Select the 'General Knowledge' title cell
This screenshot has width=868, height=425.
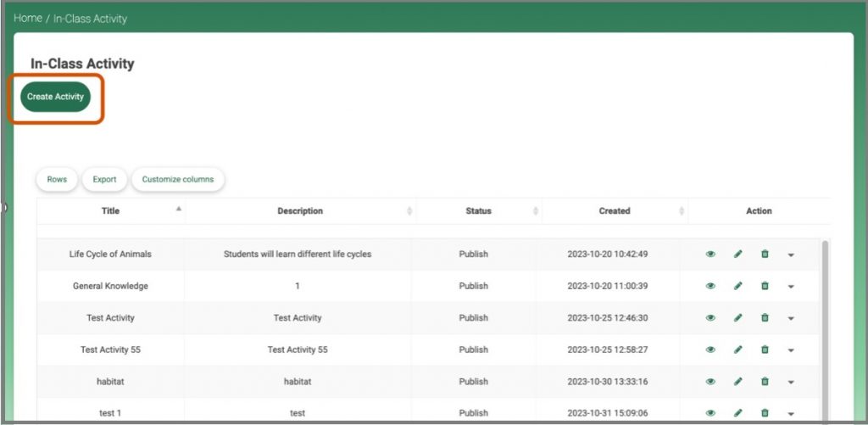pyautogui.click(x=111, y=286)
